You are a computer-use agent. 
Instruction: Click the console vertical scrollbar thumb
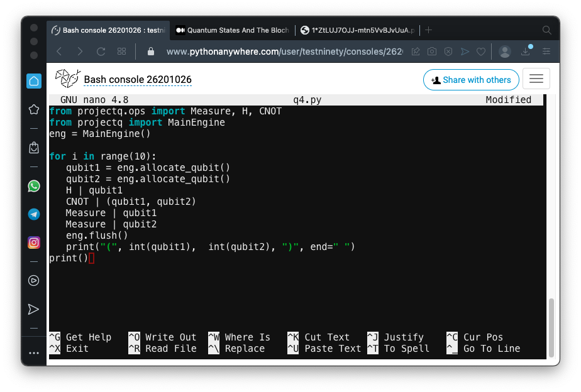click(x=551, y=327)
